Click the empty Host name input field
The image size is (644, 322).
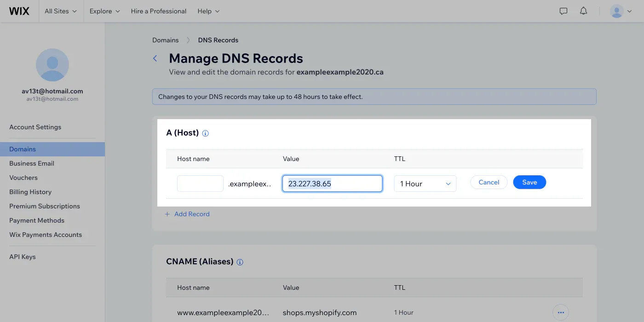tap(200, 184)
